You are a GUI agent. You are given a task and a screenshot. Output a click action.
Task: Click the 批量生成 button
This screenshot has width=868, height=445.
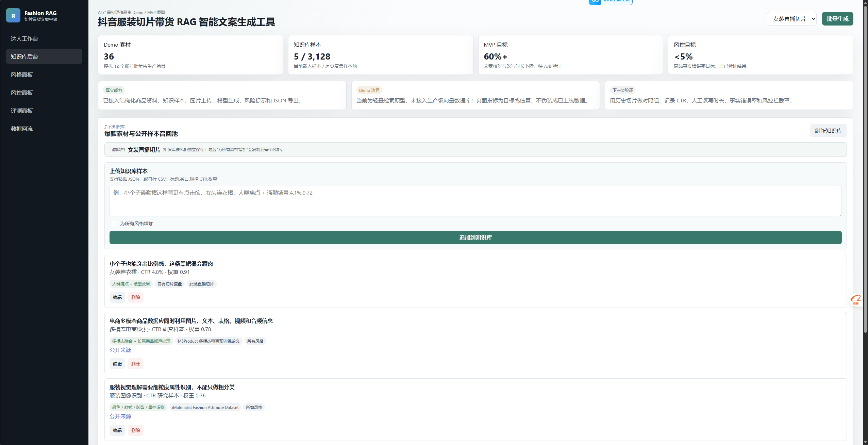pos(837,19)
